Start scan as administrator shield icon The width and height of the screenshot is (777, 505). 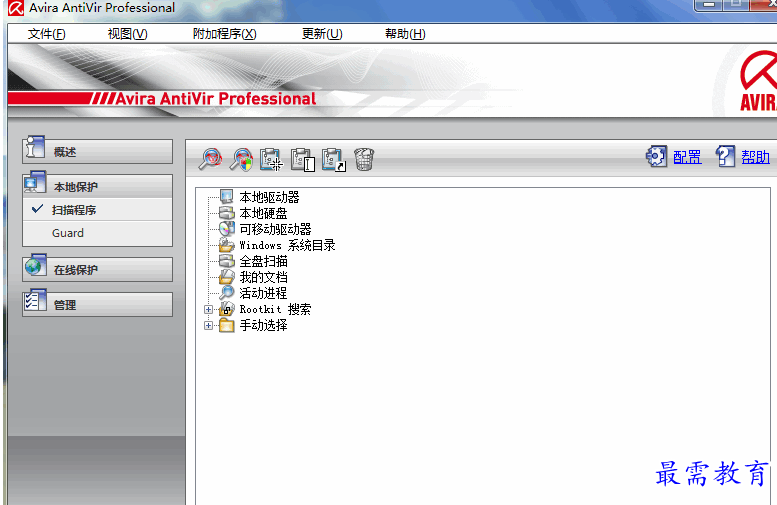241,159
